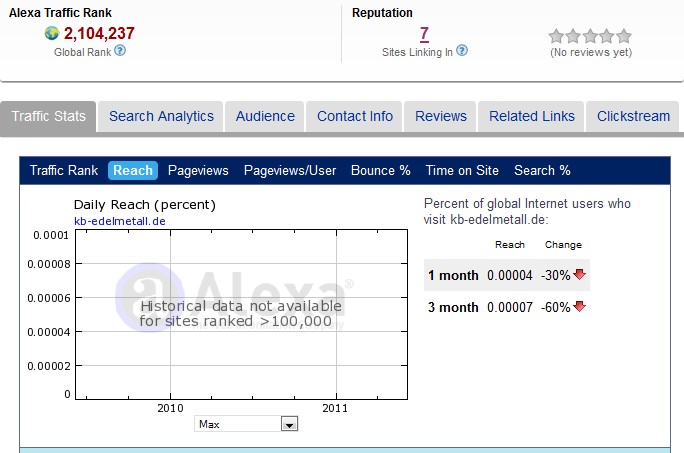Screen dimensions: 684x453
Task: Click the Daily Reach (percent) chart title
Action: pos(145,205)
